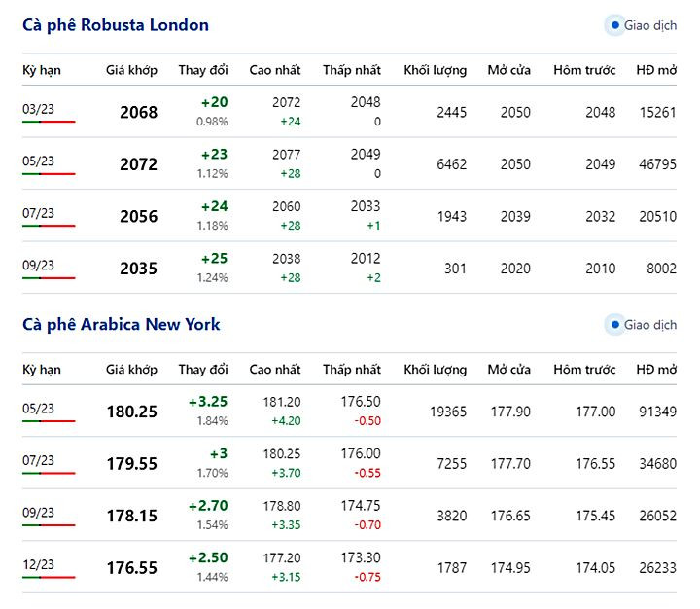
Task: Click open interest value 15261
Action: click(x=657, y=112)
